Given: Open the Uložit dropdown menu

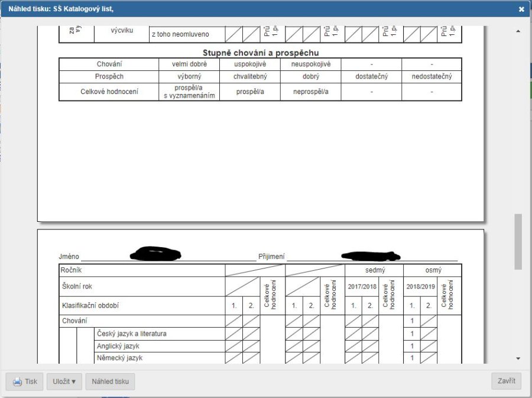Looking at the screenshot, I should click(x=64, y=381).
